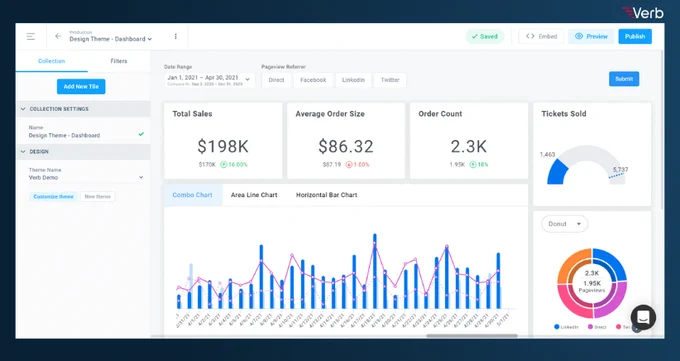
Task: Click the green checkmark beside collection name
Action: click(x=141, y=134)
